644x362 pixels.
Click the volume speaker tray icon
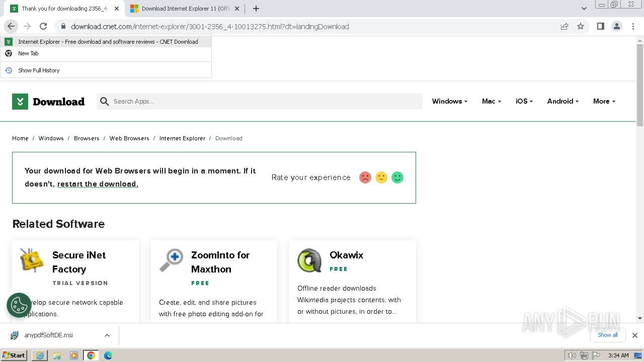[x=572, y=355]
